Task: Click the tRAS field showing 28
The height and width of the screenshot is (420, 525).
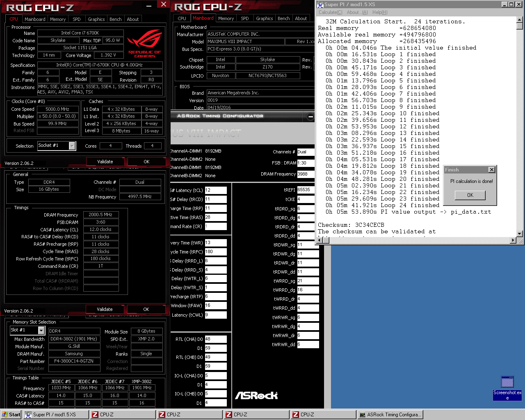Action: 216,217
